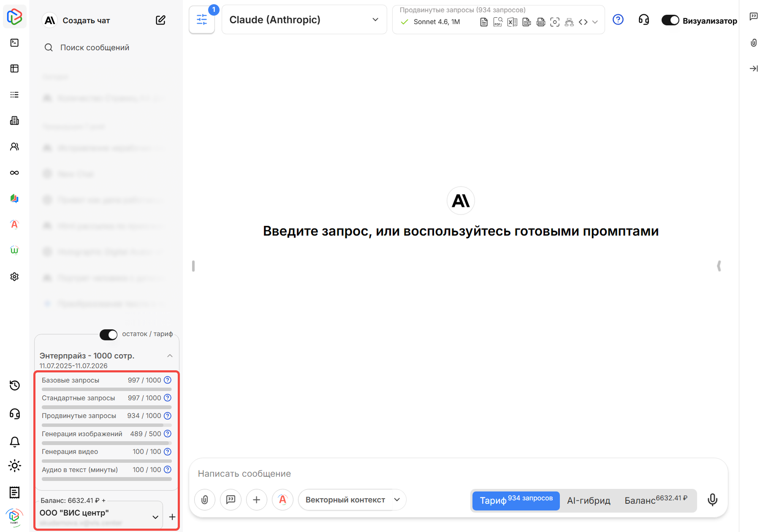768x532 pixels.
Task: Select the AI-гибрид tab
Action: pos(589,501)
